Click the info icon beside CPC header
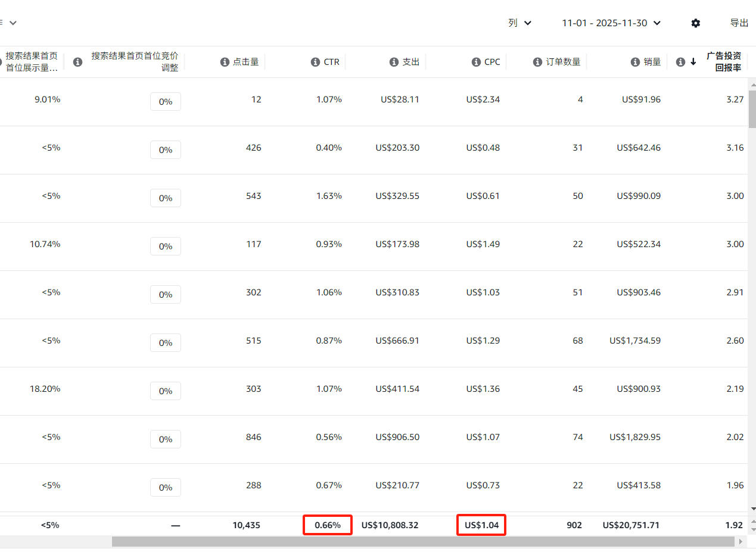 (x=476, y=62)
